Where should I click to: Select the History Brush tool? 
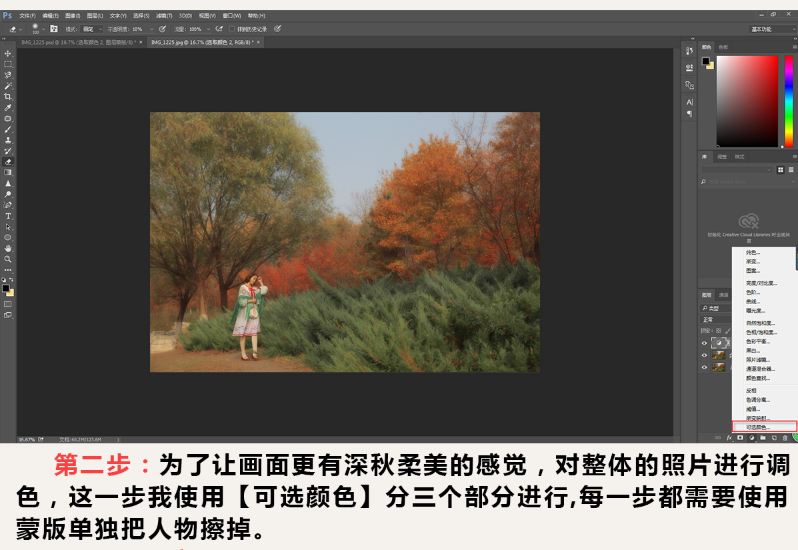8,151
